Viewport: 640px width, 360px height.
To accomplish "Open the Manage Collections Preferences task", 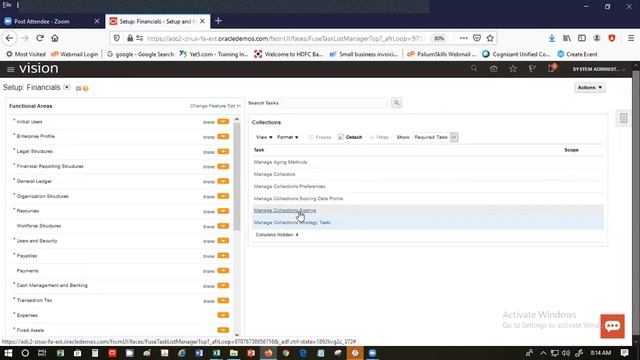I will click(289, 187).
